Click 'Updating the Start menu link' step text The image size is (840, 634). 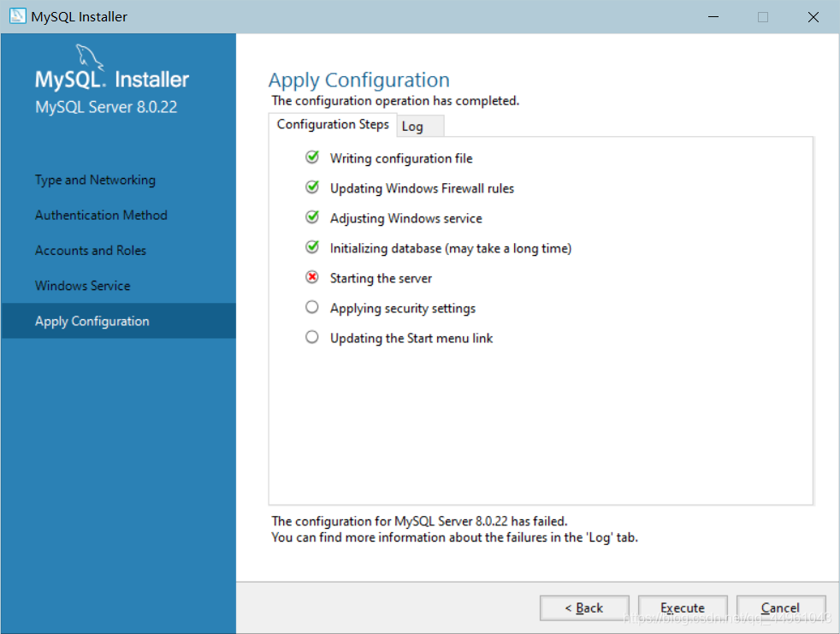click(x=411, y=339)
